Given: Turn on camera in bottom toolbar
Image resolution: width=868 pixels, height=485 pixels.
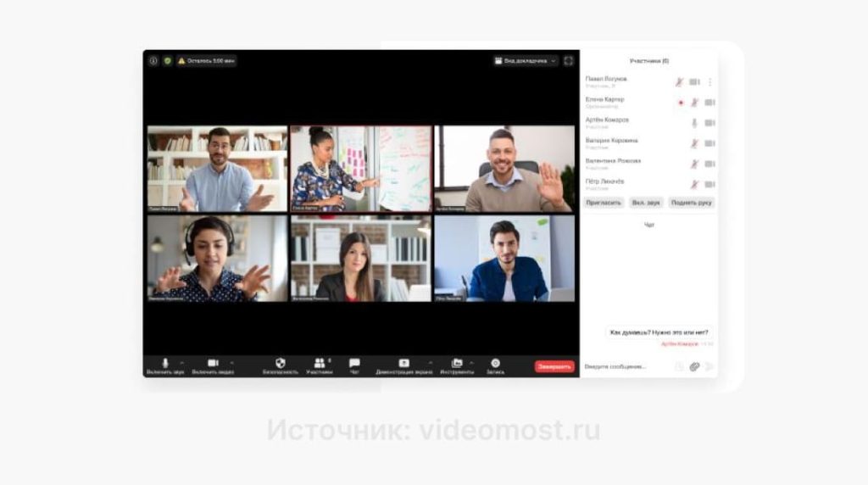Looking at the screenshot, I should click(x=213, y=366).
